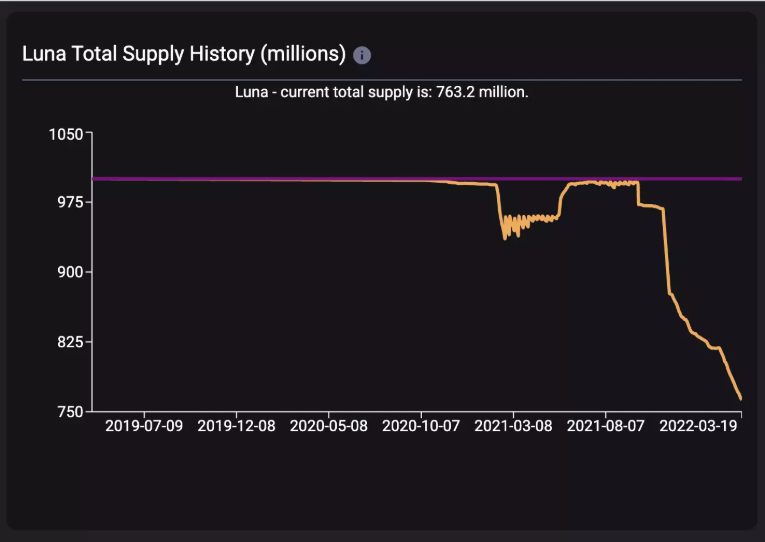Click the Luna Total Supply History title
The image size is (765, 542).
pyautogui.click(x=184, y=54)
